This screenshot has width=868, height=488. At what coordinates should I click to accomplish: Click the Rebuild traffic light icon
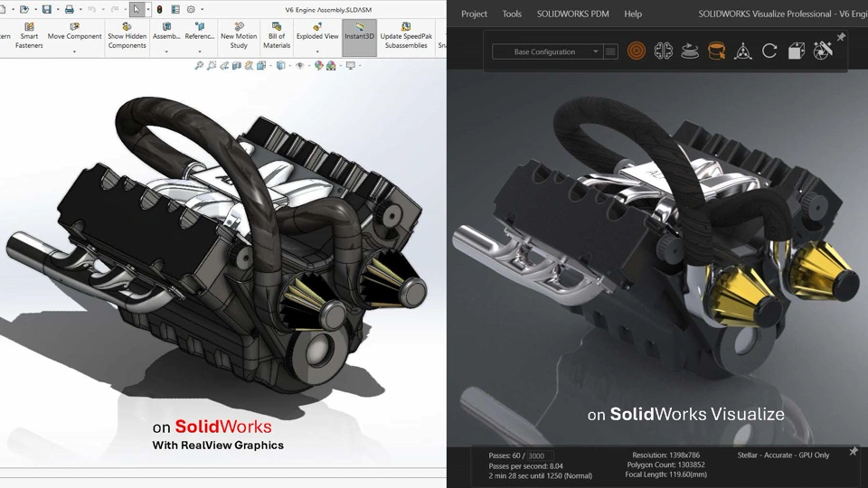click(160, 9)
